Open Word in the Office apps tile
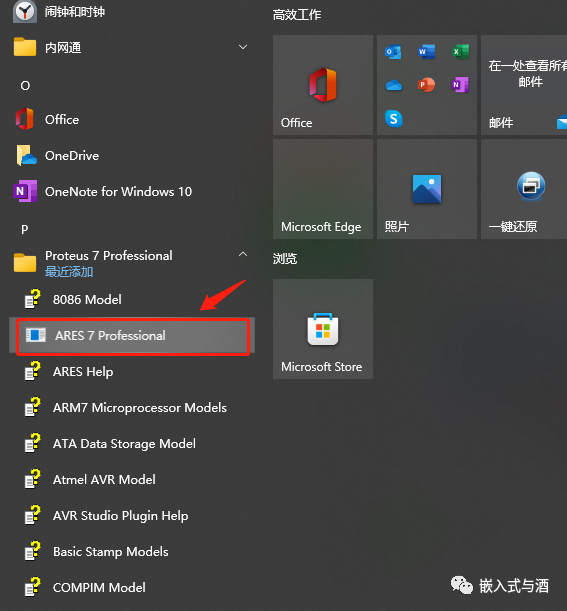 pyautogui.click(x=426, y=52)
